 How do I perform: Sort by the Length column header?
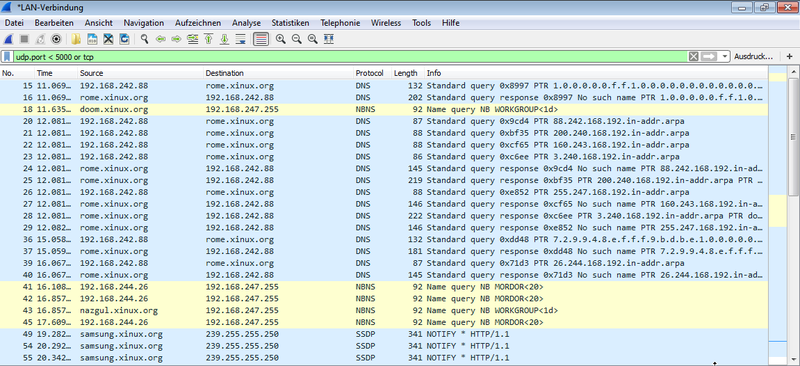coord(408,74)
